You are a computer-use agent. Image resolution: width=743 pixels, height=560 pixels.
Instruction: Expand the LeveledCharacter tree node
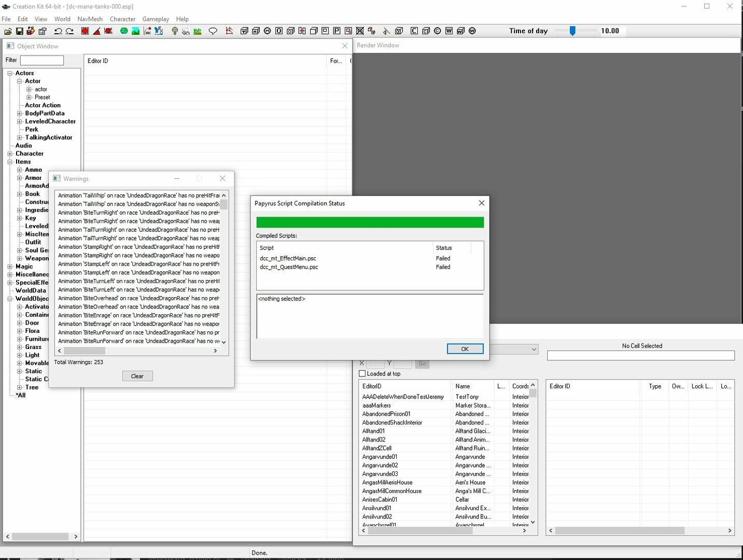[x=20, y=121]
